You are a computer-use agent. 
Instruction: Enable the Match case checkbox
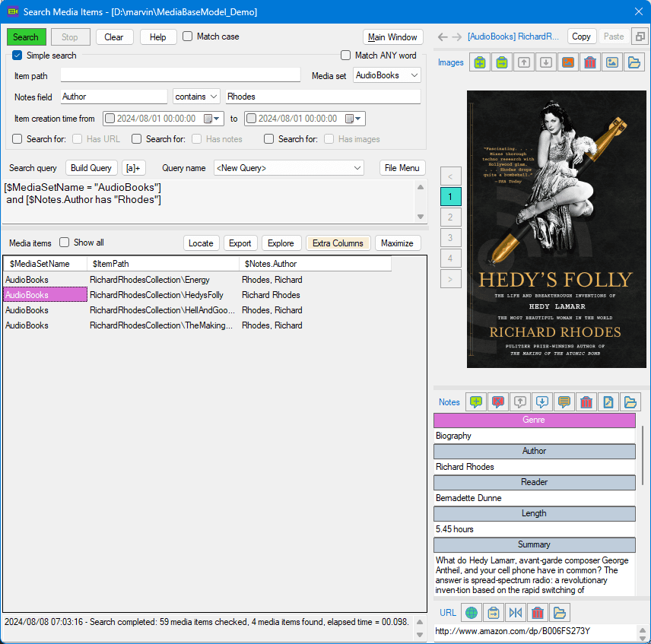pos(188,36)
